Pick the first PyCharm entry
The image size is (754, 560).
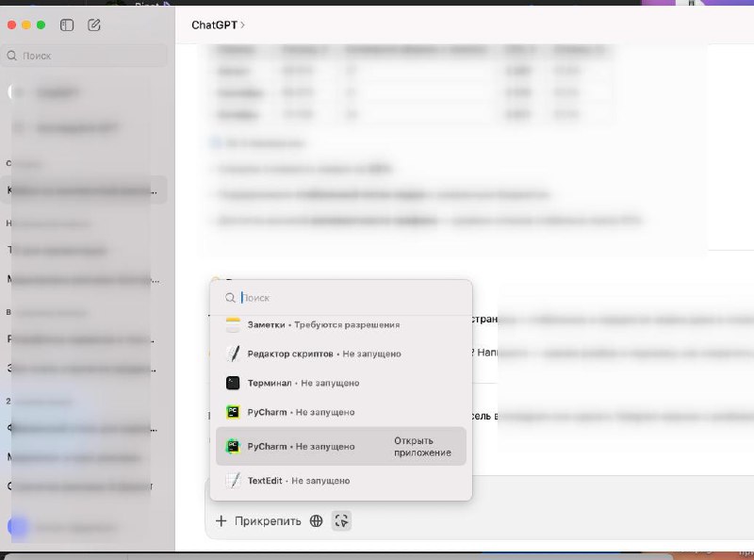point(341,412)
